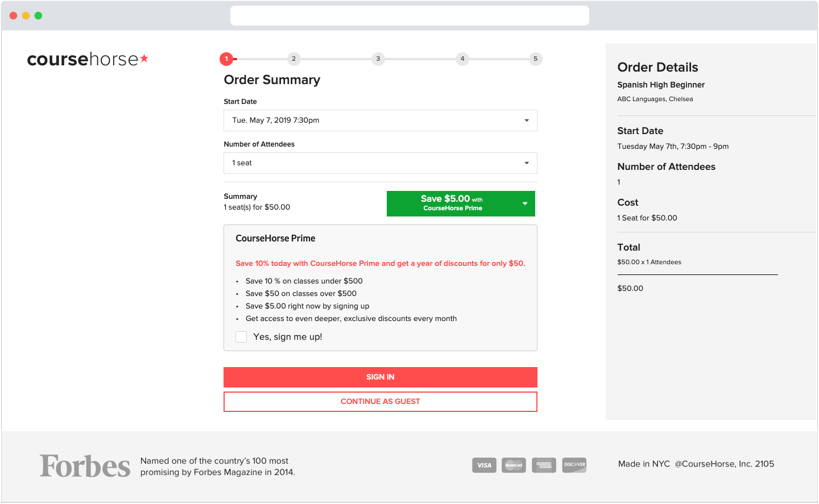Click the Visa card icon
819x504 pixels.
click(x=484, y=465)
